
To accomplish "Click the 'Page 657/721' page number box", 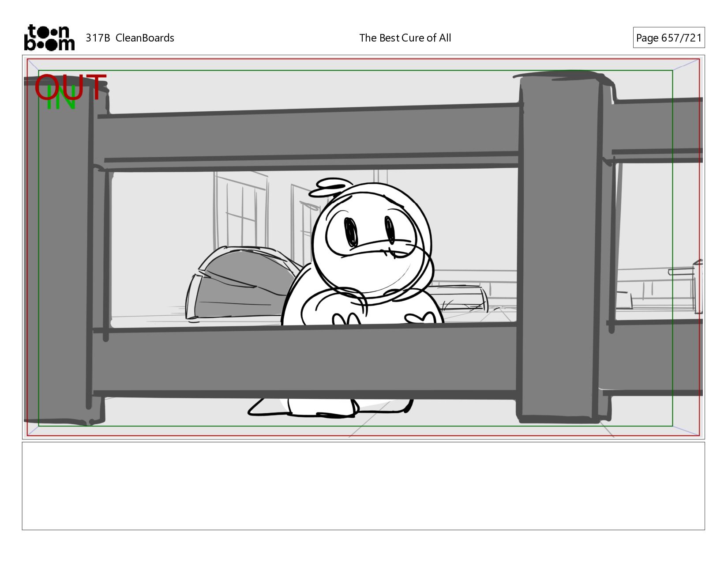I will (x=668, y=38).
